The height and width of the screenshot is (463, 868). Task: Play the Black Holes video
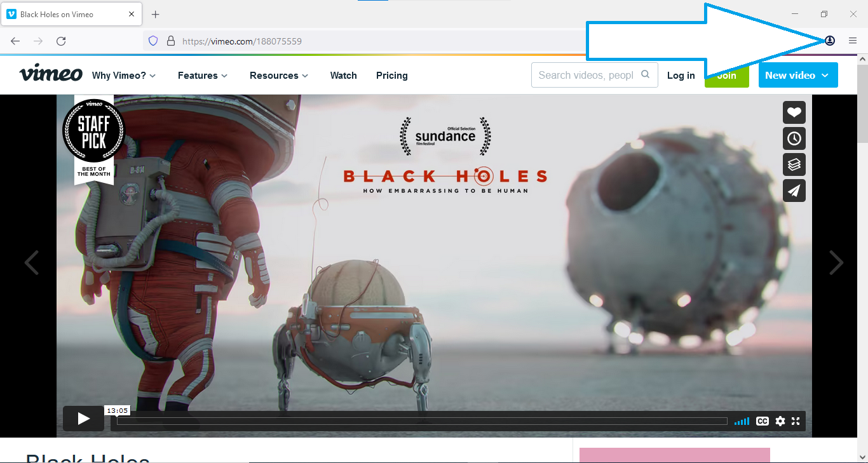[83, 419]
